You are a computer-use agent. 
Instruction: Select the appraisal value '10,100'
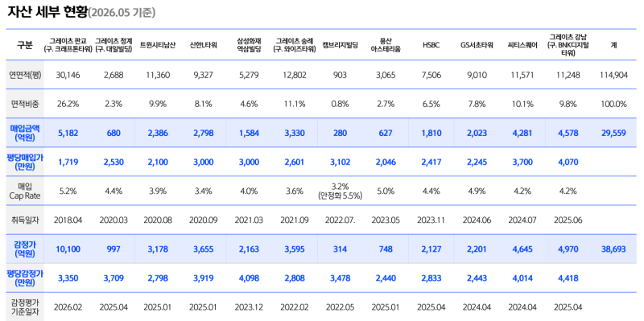[x=68, y=249]
